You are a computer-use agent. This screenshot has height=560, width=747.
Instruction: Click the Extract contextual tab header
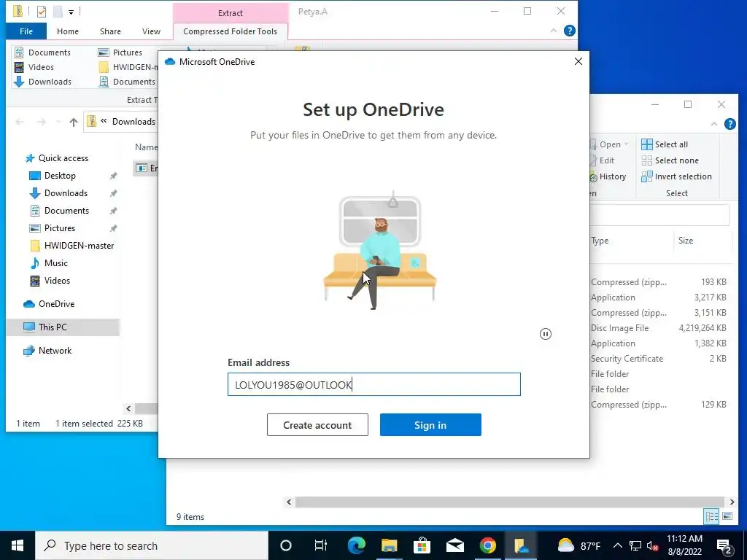tap(230, 13)
